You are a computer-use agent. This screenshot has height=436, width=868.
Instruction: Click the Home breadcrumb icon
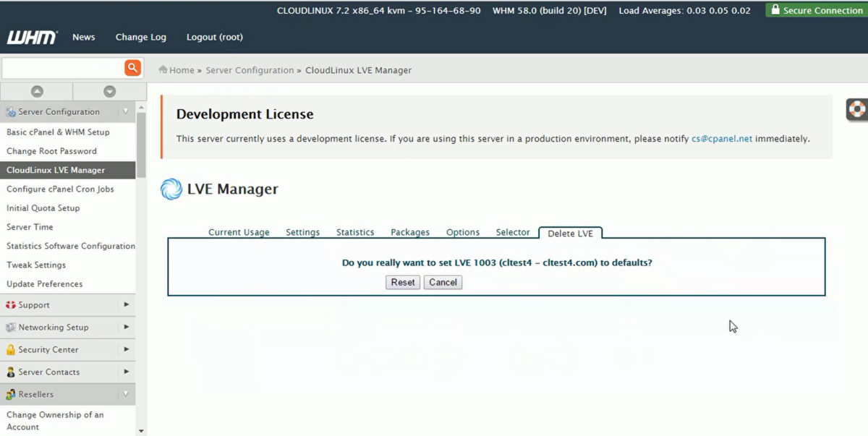pyautogui.click(x=163, y=70)
